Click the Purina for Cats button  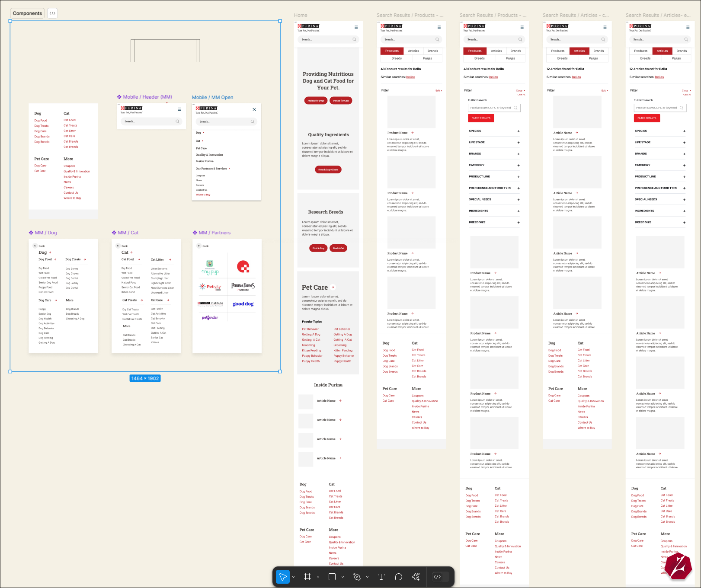[341, 101]
